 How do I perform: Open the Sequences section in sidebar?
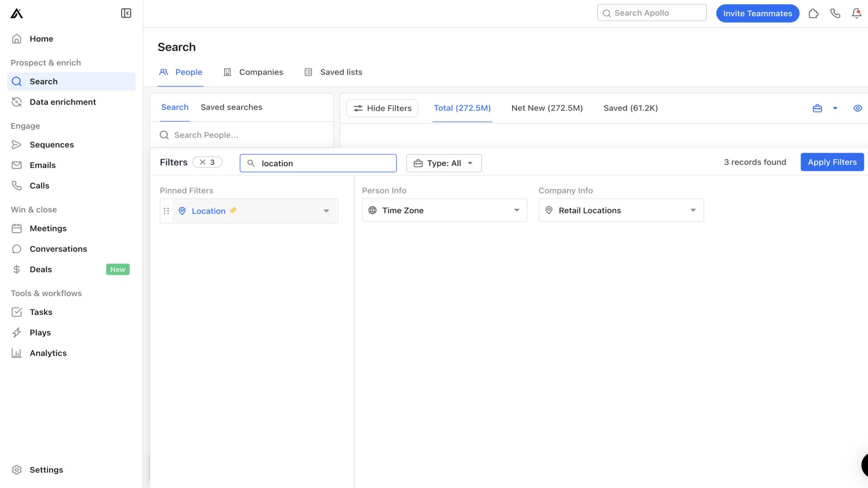[x=51, y=144]
